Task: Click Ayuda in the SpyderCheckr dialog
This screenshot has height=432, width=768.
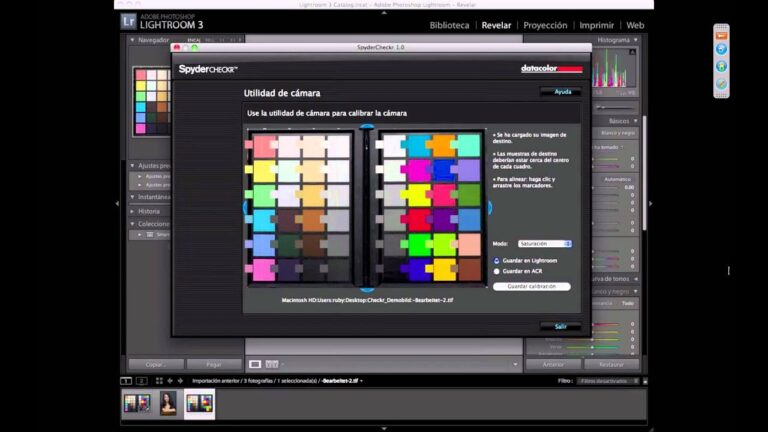Action: click(x=561, y=92)
